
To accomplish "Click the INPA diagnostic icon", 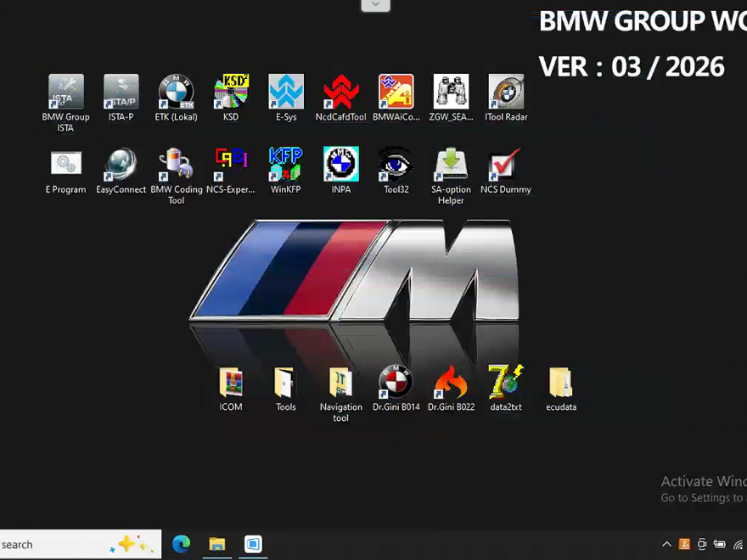I will click(340, 165).
